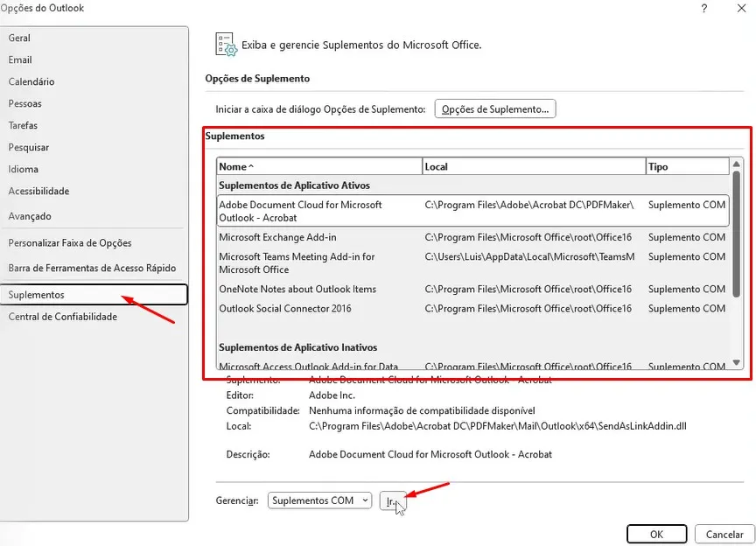Click Cancelar to dismiss the dialog
756x546 pixels.
[724, 534]
